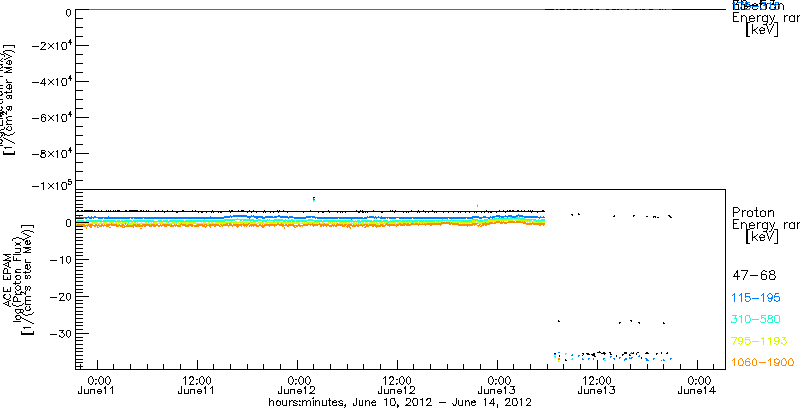Click the Proton legend heading
The width and height of the screenshot is (800, 410).
[x=754, y=212]
